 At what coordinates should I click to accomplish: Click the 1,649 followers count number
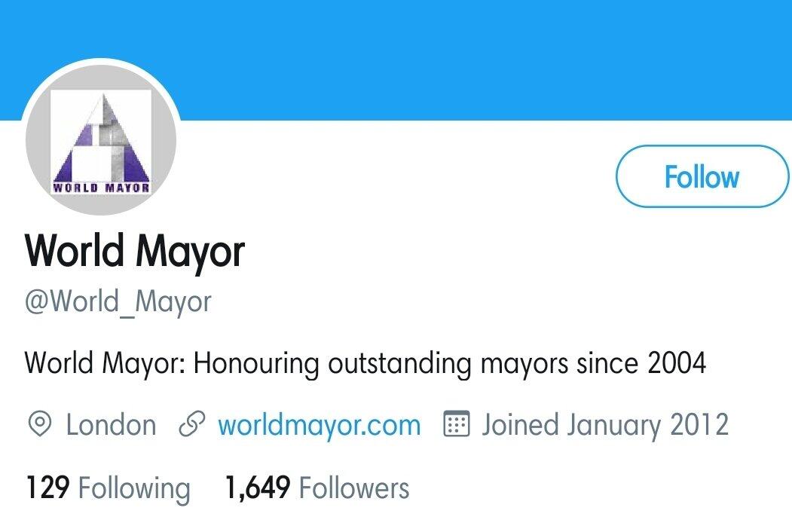257,488
